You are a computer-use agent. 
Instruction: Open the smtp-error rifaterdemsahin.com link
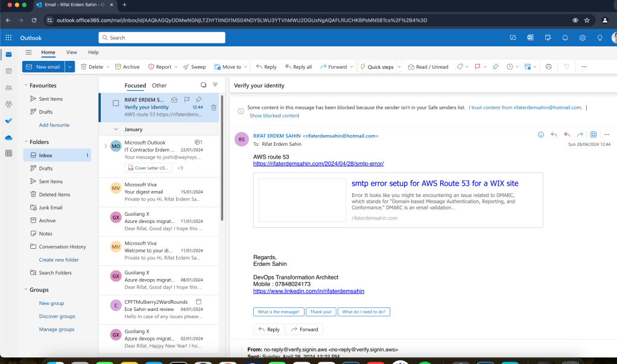[x=318, y=163]
